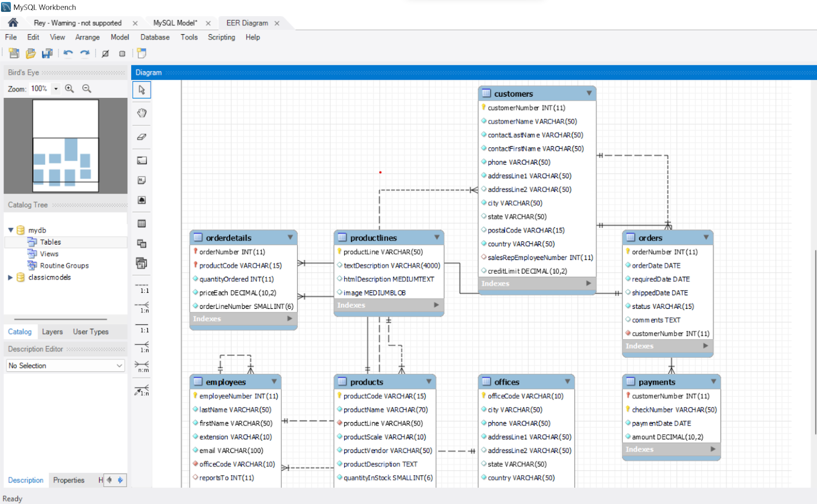The height and width of the screenshot is (504, 817).
Task: Select the Layer placement tool
Action: click(142, 160)
